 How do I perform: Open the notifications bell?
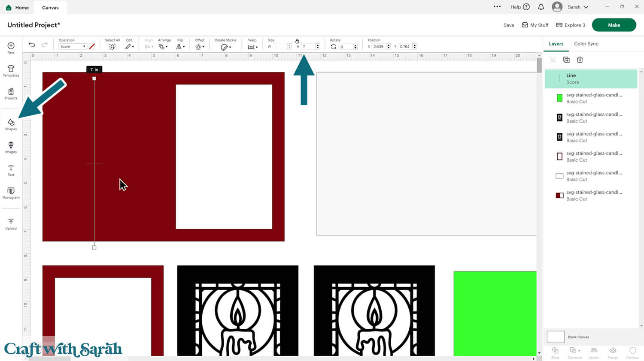pos(541,7)
